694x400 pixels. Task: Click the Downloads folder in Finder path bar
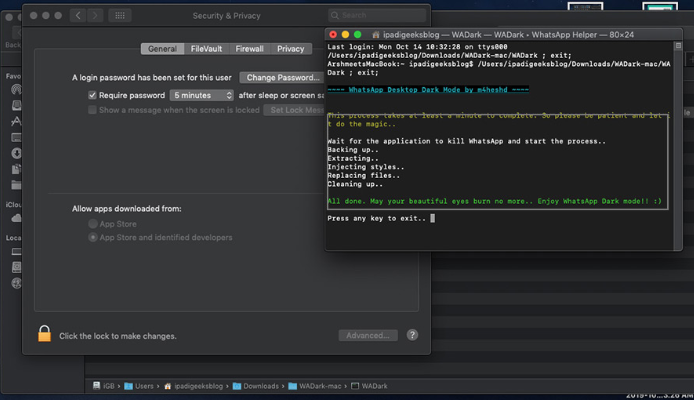[264, 386]
